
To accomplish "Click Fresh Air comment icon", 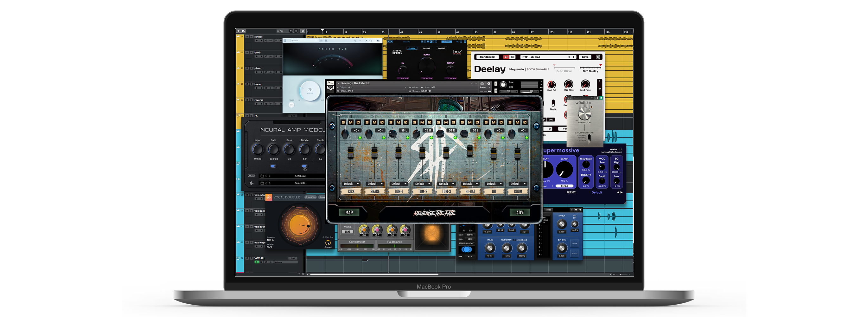I will pyautogui.click(x=378, y=41).
